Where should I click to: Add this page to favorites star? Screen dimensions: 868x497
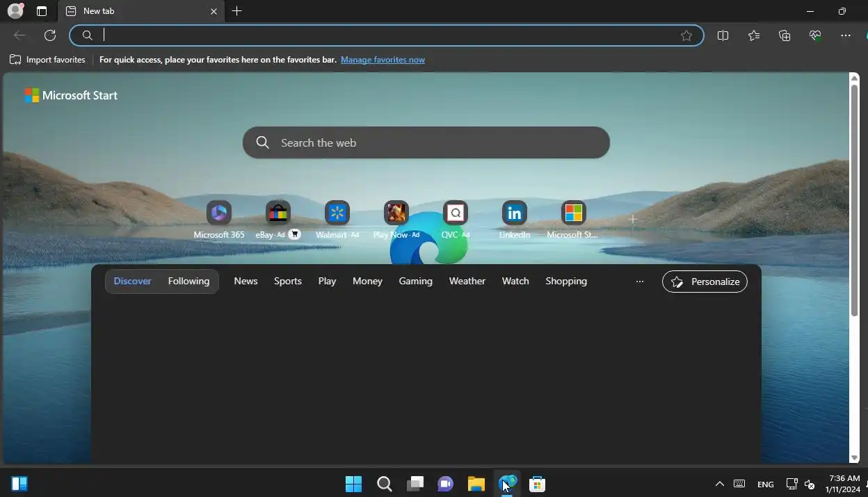pyautogui.click(x=686, y=35)
